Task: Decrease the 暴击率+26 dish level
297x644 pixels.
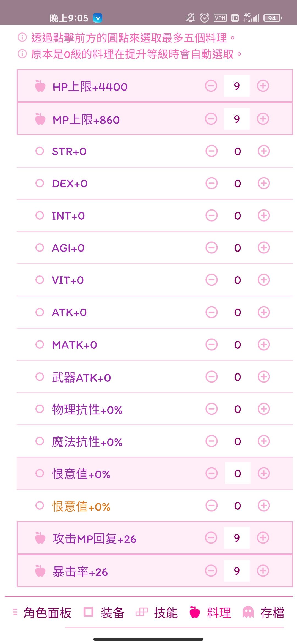Action: (x=211, y=571)
